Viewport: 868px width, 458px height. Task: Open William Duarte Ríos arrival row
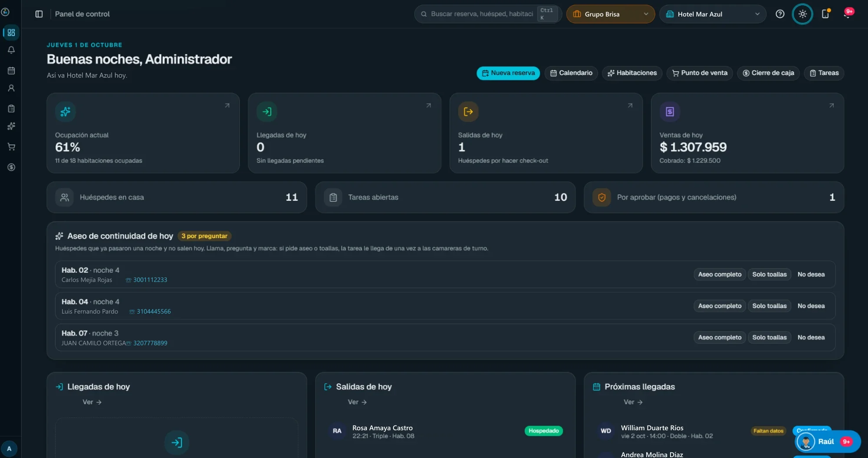point(714,431)
